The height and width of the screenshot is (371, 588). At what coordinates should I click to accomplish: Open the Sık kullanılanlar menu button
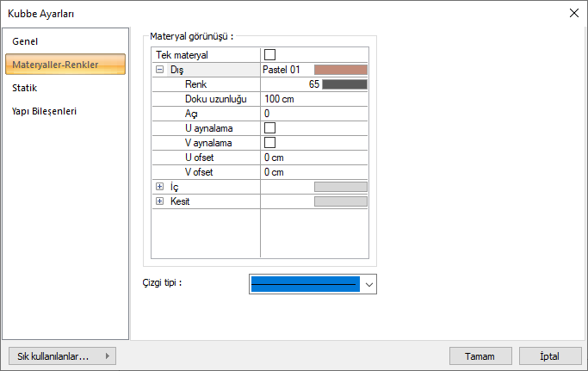[x=61, y=356]
